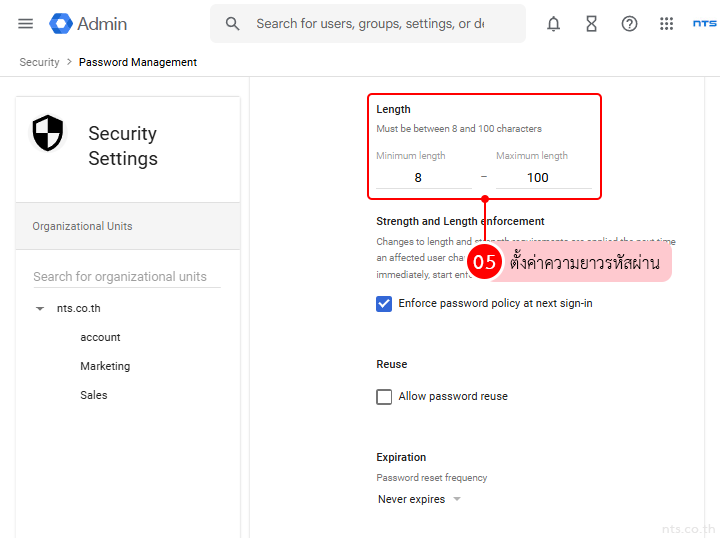Open the tasks hourglass icon

[591, 24]
